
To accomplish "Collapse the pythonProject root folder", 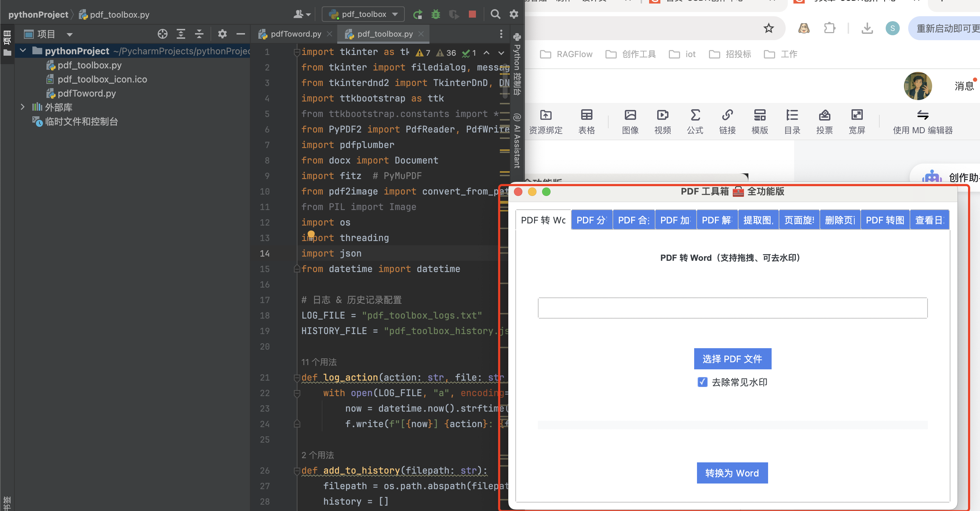I will [23, 51].
